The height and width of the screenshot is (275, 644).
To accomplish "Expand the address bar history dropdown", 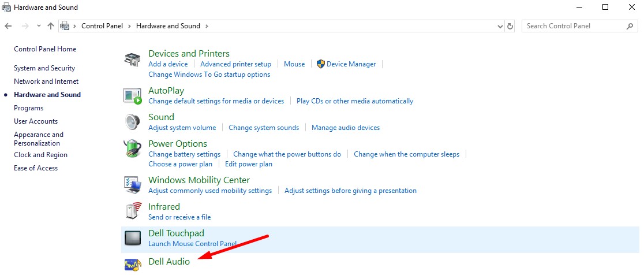I will [500, 26].
